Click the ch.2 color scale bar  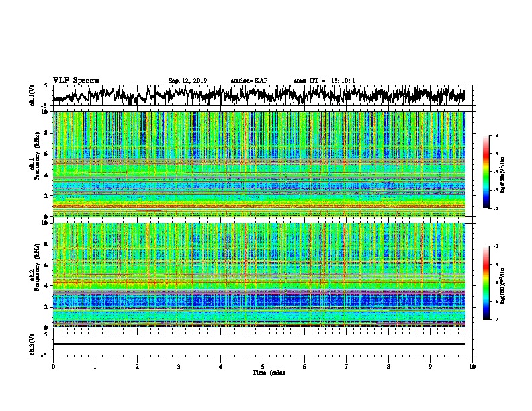pyautogui.click(x=486, y=283)
